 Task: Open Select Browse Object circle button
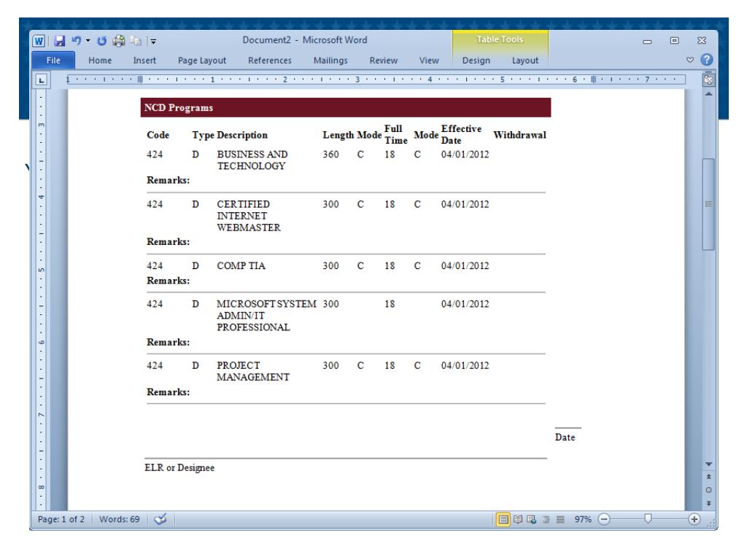click(708, 490)
